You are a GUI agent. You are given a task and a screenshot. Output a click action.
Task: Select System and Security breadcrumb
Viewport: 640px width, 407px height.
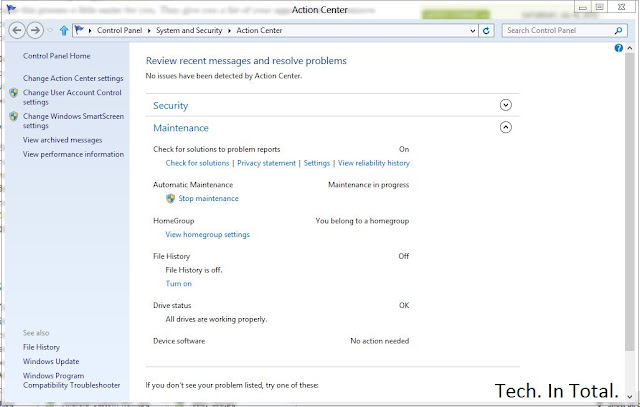189,30
